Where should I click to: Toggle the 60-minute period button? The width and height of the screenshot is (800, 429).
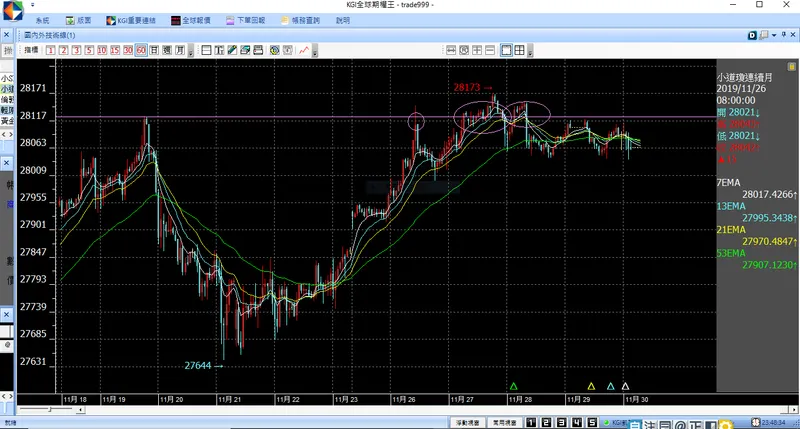141,50
